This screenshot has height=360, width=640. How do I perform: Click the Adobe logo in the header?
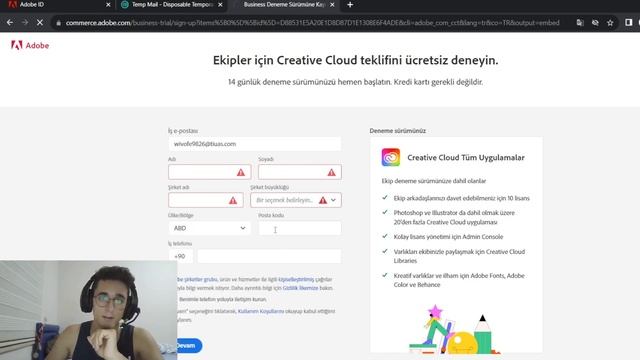coord(30,45)
